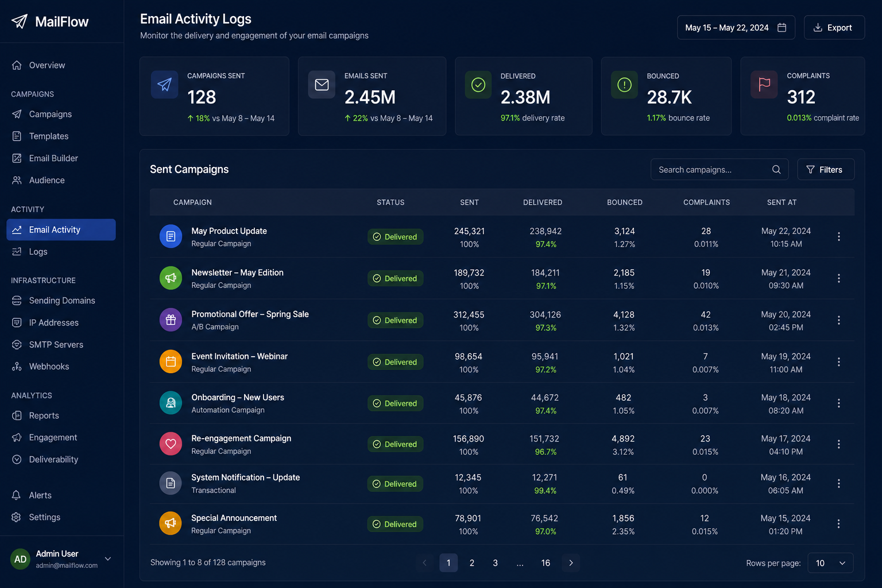
Task: Open the kebab menu for May Product Update
Action: (x=839, y=237)
